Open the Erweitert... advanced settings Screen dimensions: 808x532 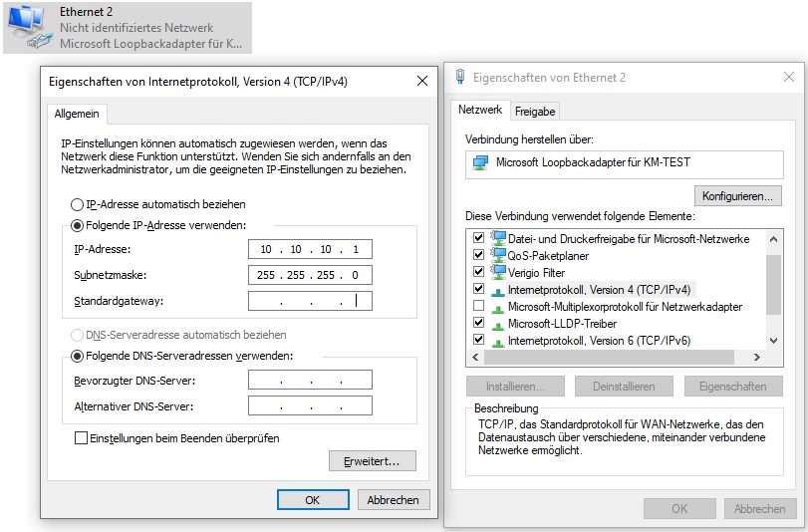(372, 461)
